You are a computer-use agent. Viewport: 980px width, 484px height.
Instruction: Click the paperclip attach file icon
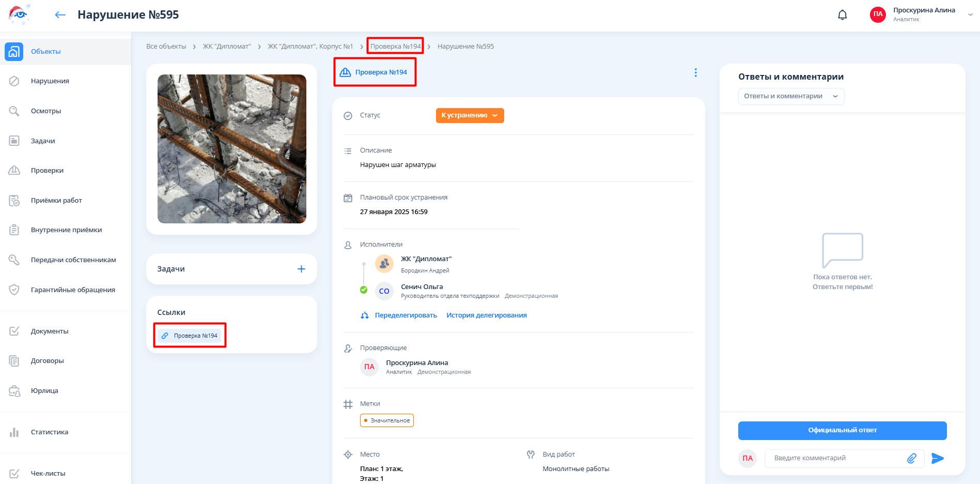(912, 458)
